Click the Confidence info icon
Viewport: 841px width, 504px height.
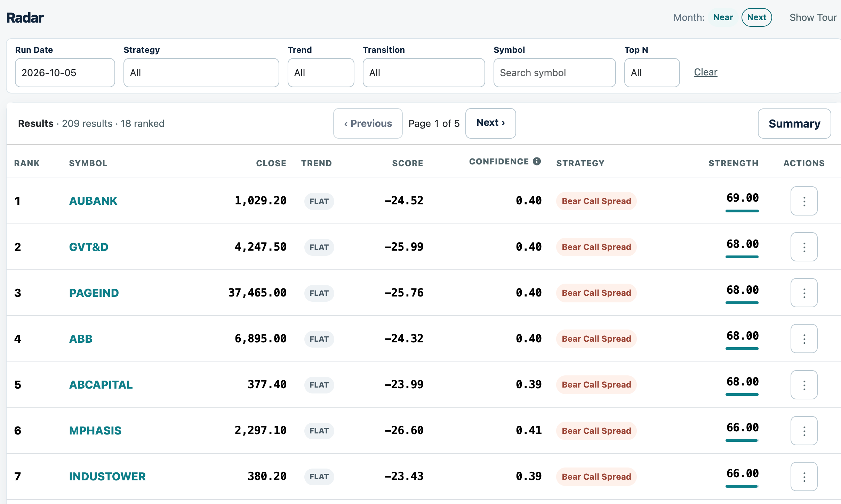coord(537,161)
